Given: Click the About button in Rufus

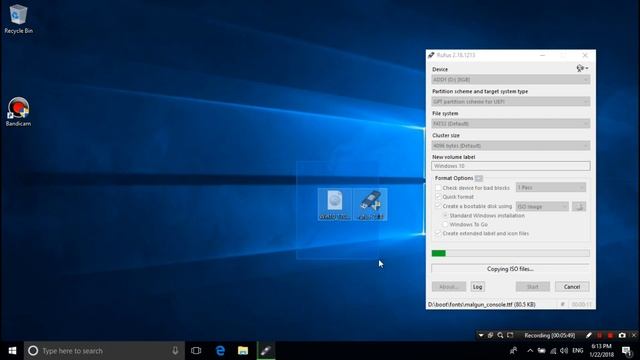Looking at the screenshot, I should [449, 287].
